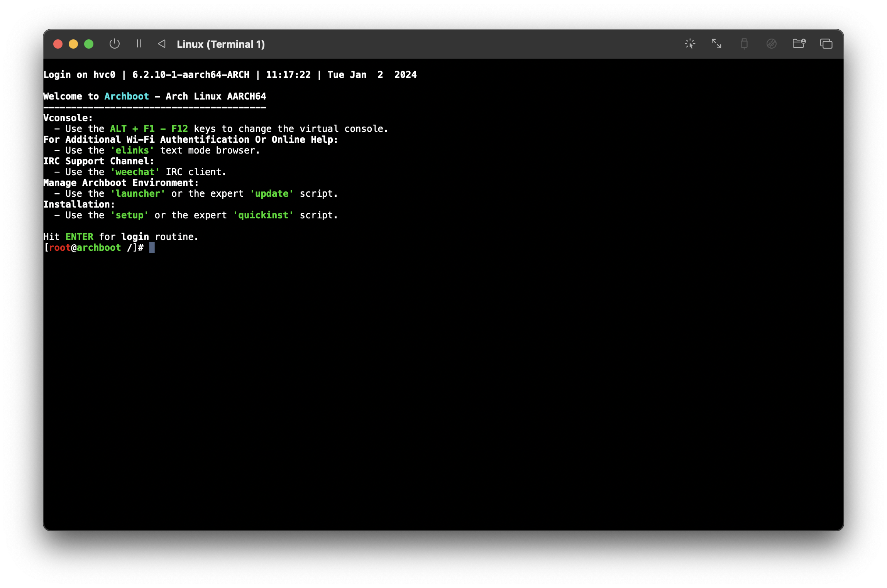Click the kernel version '6.2.10-1-aarch64-ARCH'
The image size is (887, 588).
click(191, 75)
